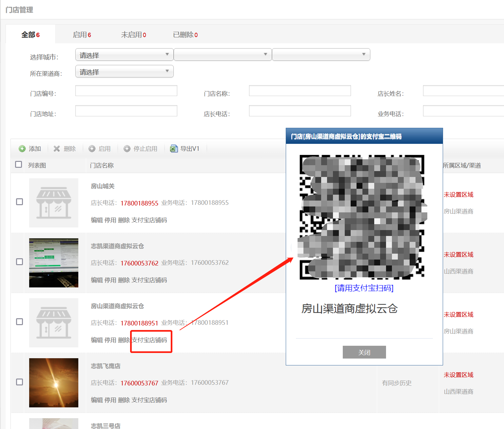Image resolution: width=504 pixels, height=429 pixels.
Task: Click the Alipay QR code image
Action: (362, 217)
